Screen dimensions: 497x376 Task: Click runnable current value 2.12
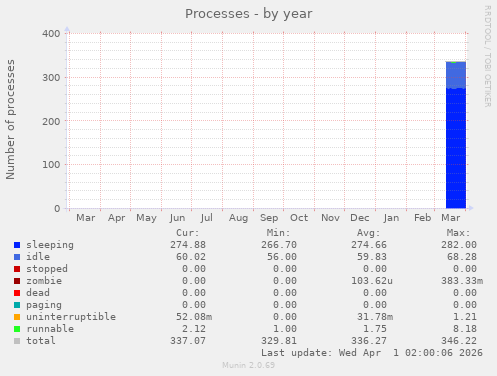[194, 329]
